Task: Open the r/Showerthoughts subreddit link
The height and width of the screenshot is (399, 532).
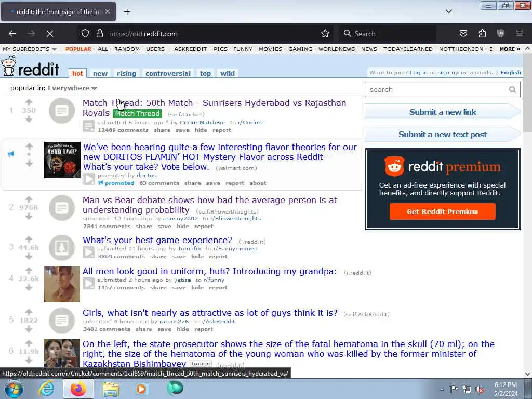Action: point(235,219)
